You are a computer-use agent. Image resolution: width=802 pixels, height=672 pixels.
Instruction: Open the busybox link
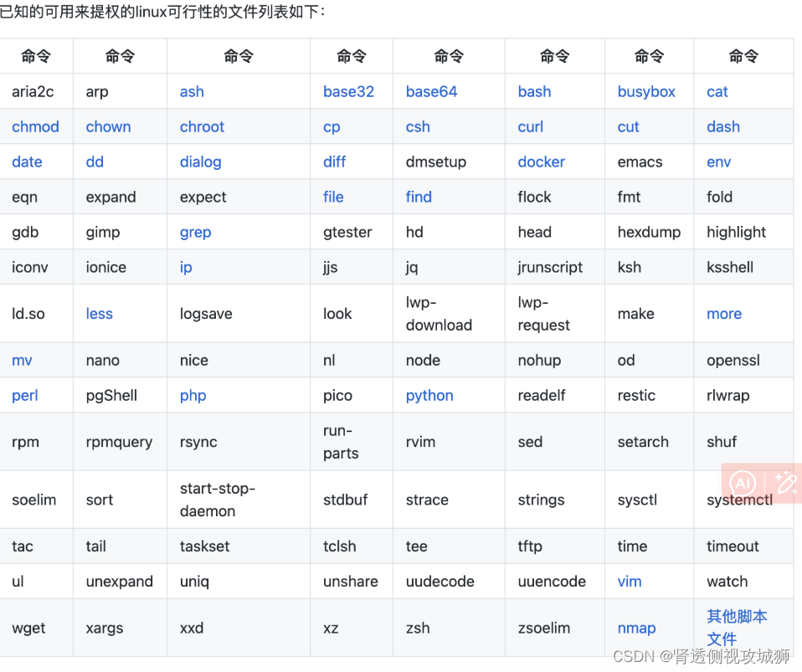[x=646, y=91]
